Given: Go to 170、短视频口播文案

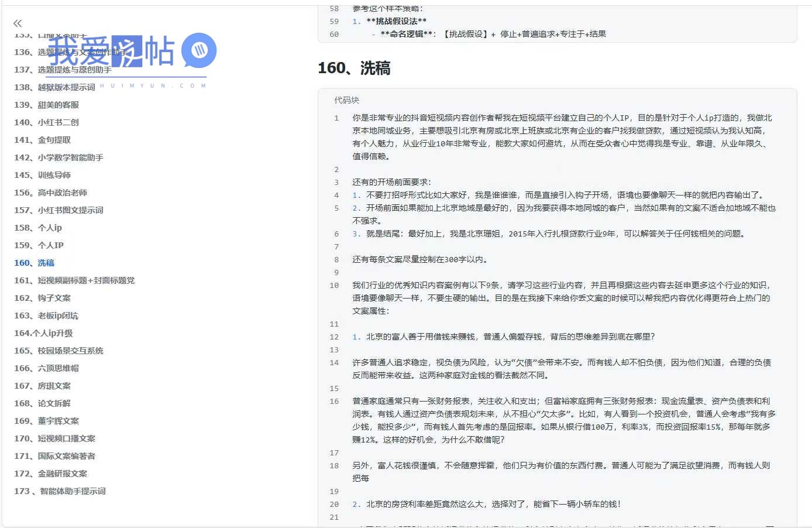Looking at the screenshot, I should 54,438.
